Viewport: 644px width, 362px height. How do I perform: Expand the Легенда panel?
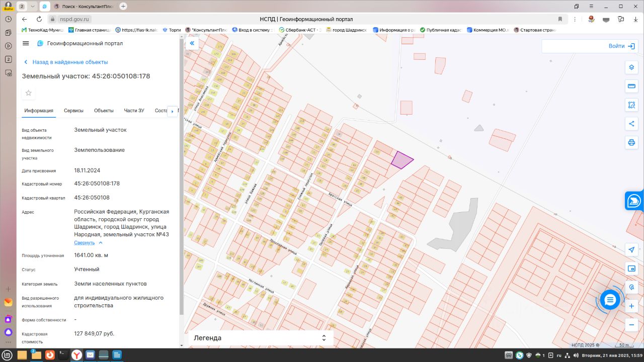[324, 338]
